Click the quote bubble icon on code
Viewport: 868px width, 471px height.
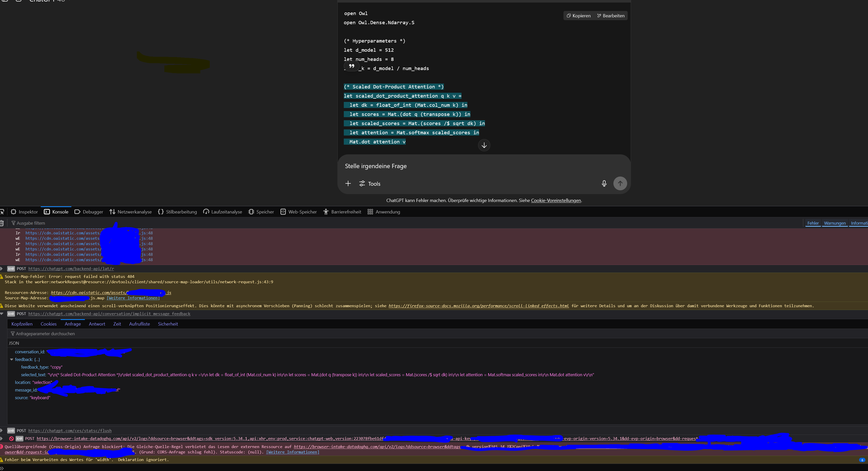(x=351, y=66)
